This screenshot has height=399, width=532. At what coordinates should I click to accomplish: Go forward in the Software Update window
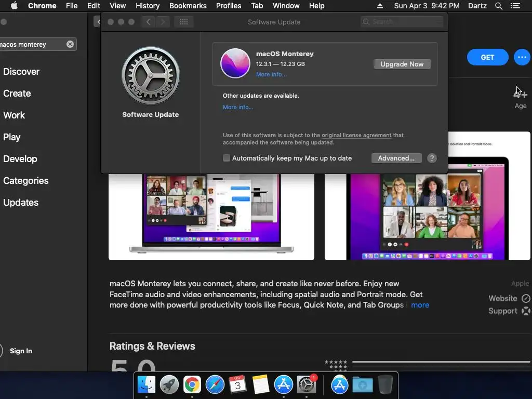pos(163,22)
